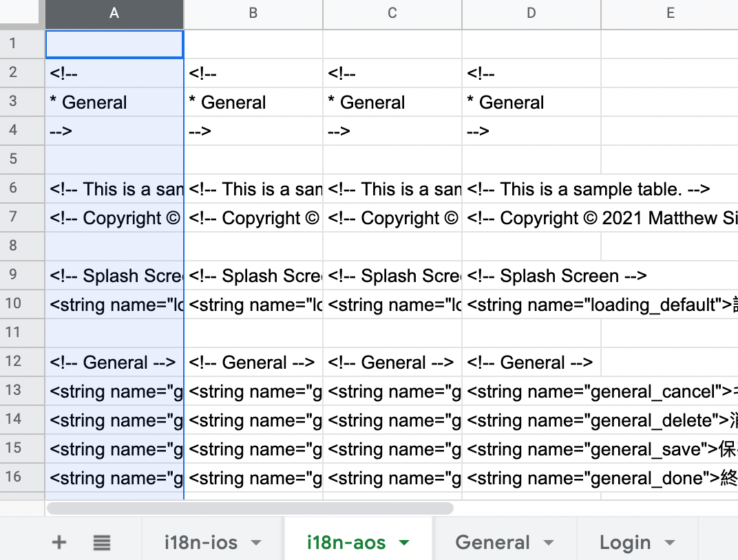
Task: Select the * General cell in column C
Action: (x=392, y=102)
